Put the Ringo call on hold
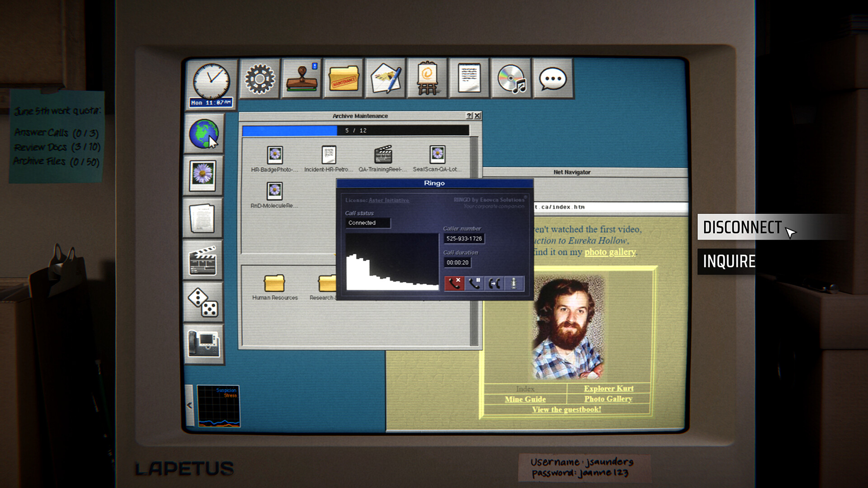The image size is (868, 488). [x=474, y=283]
